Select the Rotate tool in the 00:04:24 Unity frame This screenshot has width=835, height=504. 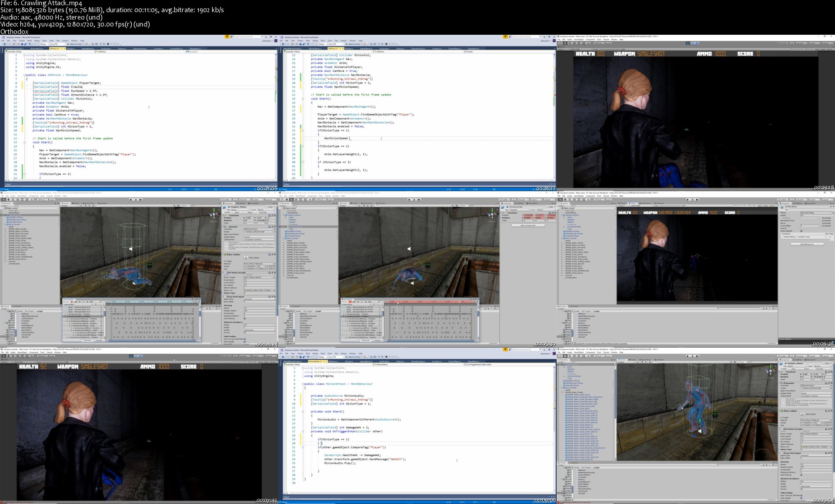click(13, 200)
